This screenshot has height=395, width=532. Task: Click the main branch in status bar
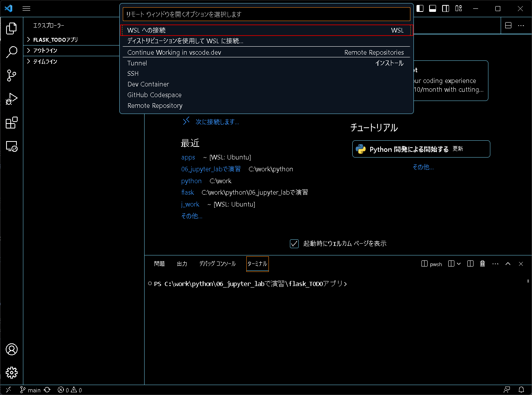pos(30,390)
